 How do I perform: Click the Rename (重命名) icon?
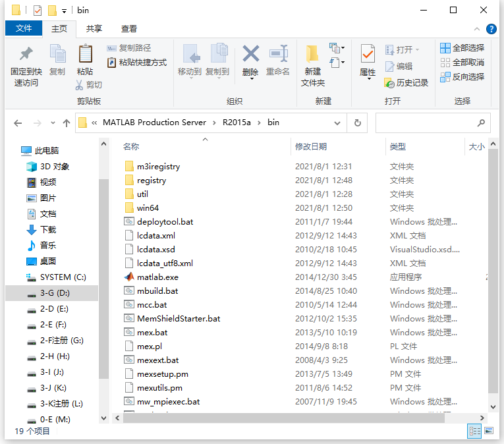pyautogui.click(x=279, y=53)
